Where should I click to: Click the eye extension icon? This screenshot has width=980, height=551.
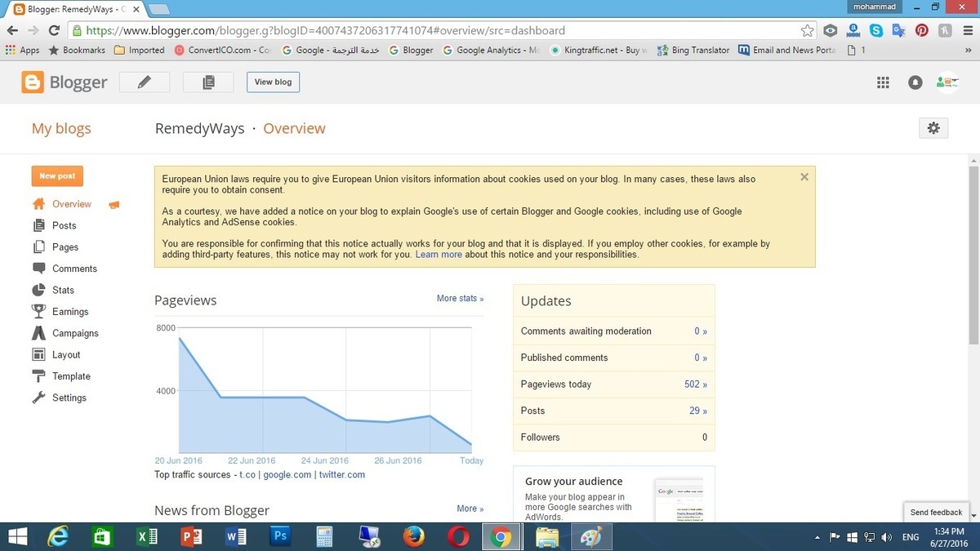point(831,30)
